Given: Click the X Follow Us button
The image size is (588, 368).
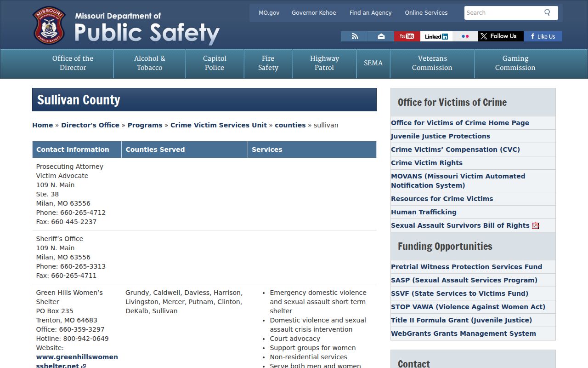Looking at the screenshot, I should [x=501, y=36].
